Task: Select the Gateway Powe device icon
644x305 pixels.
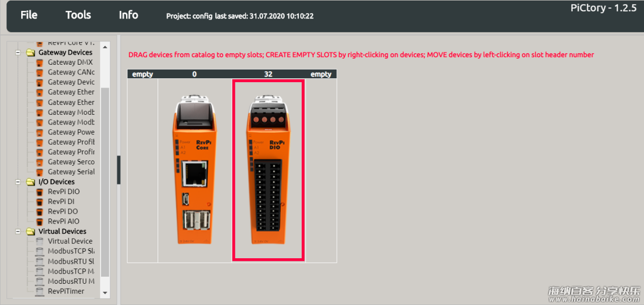Action: click(x=40, y=132)
